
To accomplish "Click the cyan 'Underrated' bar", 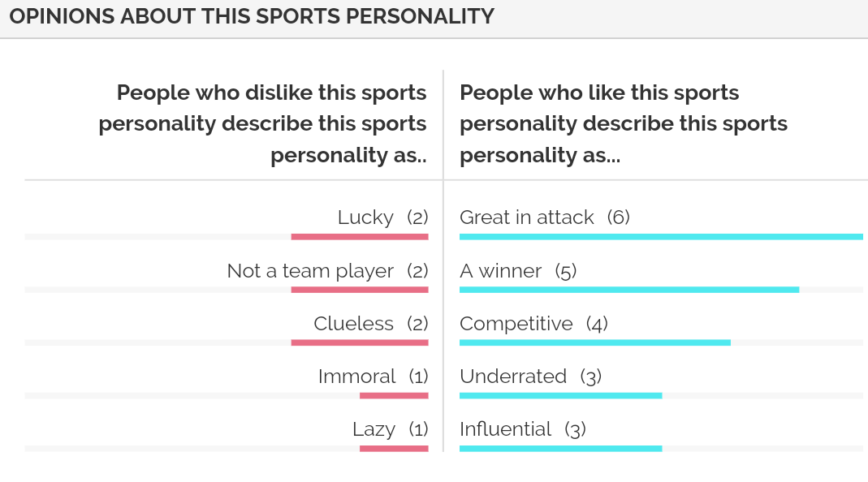I will tap(560, 395).
